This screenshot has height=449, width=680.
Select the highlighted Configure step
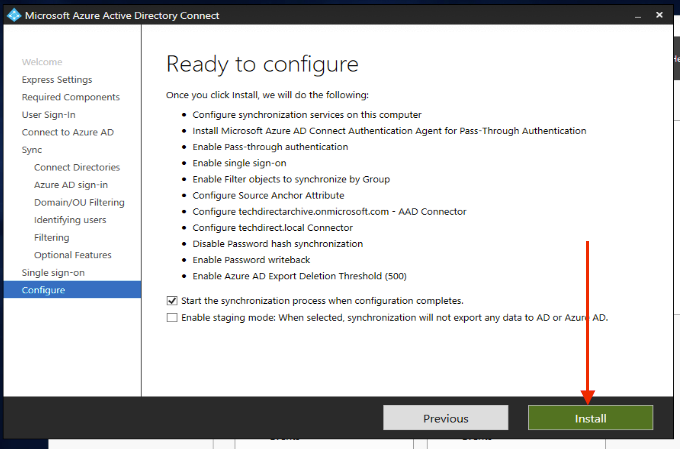[72, 290]
